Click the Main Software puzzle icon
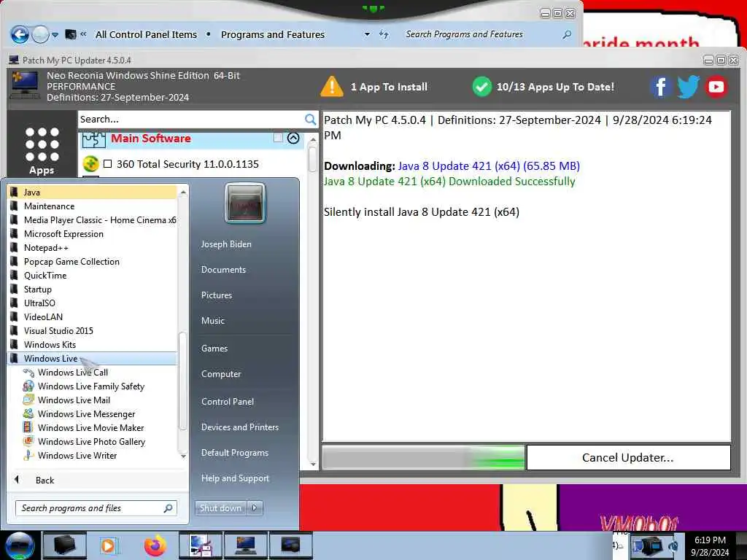 click(x=93, y=139)
